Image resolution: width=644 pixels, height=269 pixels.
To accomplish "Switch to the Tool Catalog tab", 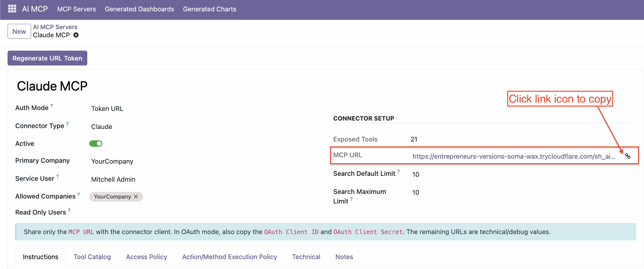I will pyautogui.click(x=92, y=257).
